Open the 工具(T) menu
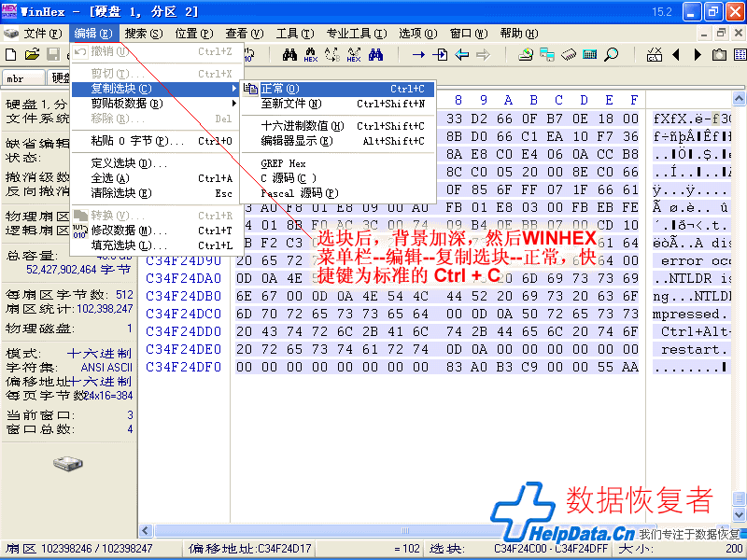 [295, 34]
